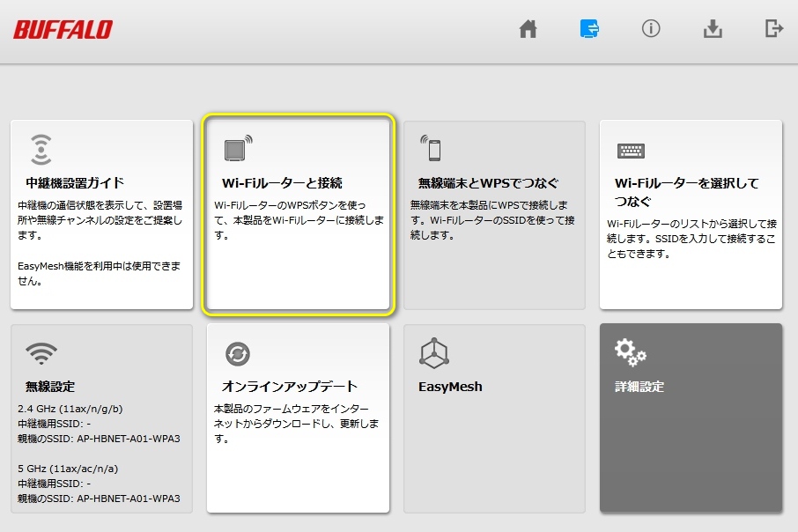
Task: Open 無線端末とWPSでつなぐ option
Action: [x=488, y=183]
